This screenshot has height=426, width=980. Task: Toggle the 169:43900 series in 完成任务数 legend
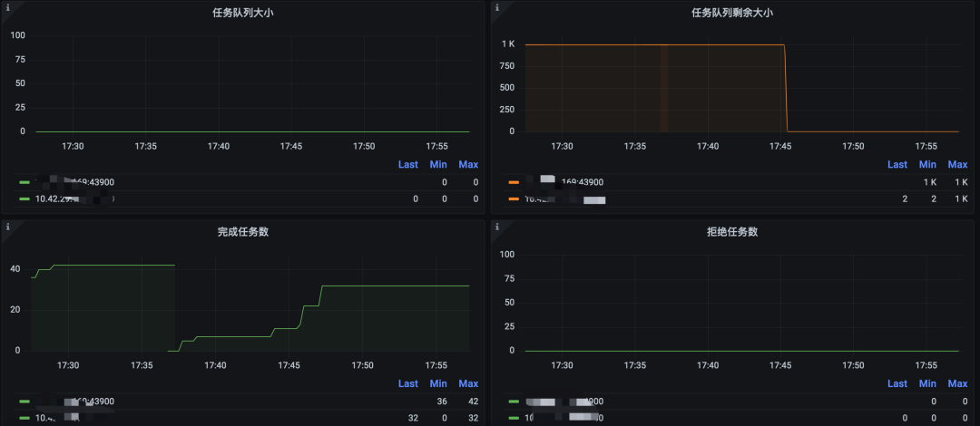click(75, 401)
